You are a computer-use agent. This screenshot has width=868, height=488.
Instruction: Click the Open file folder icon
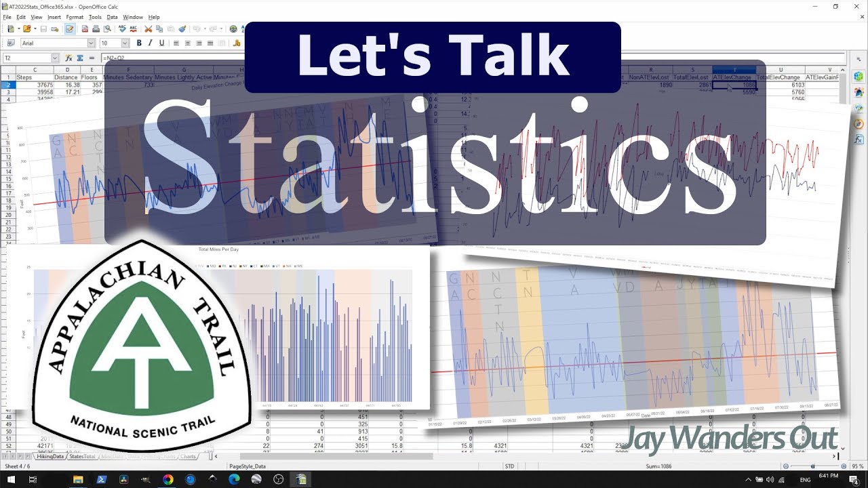click(26, 29)
